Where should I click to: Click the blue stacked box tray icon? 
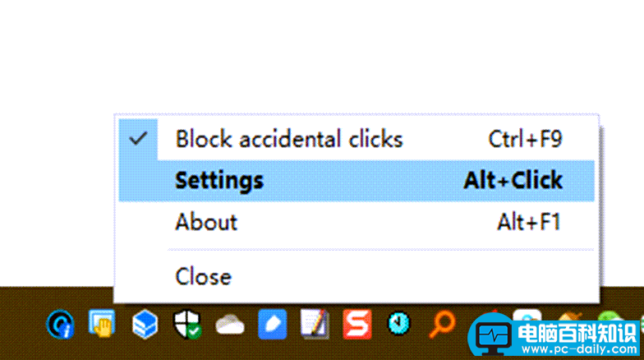tap(145, 324)
